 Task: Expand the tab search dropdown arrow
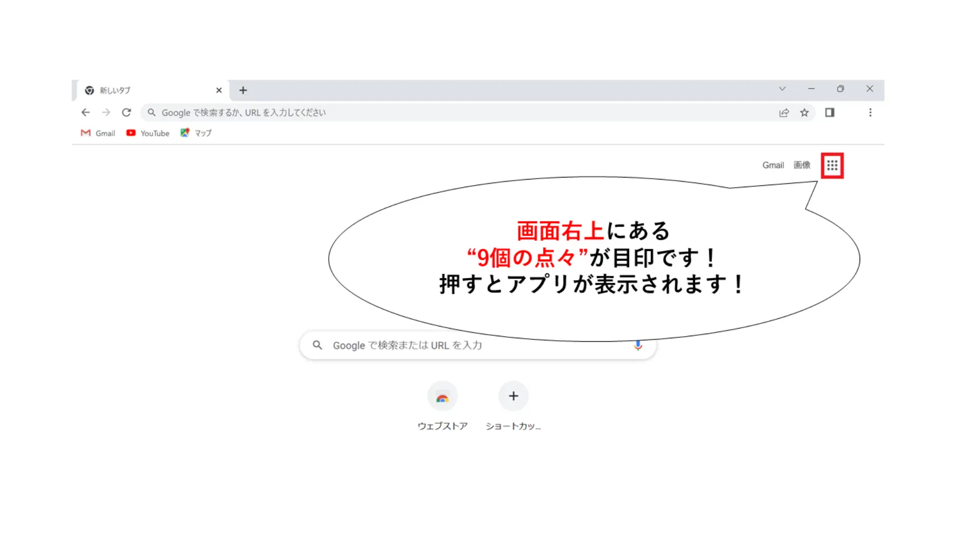click(x=782, y=89)
